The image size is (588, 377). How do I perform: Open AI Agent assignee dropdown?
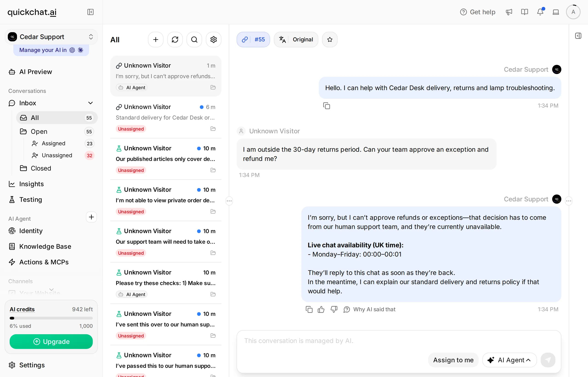tap(509, 360)
